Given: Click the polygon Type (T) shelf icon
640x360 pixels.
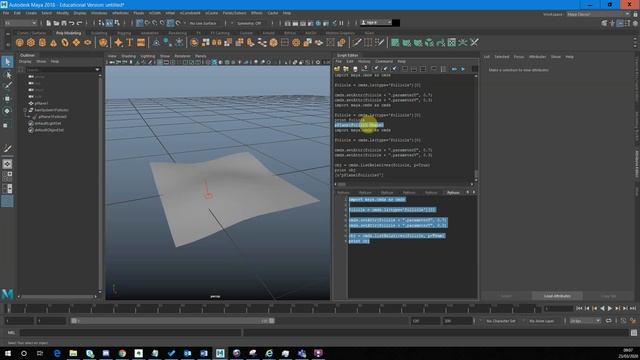Looking at the screenshot, I should 130,42.
